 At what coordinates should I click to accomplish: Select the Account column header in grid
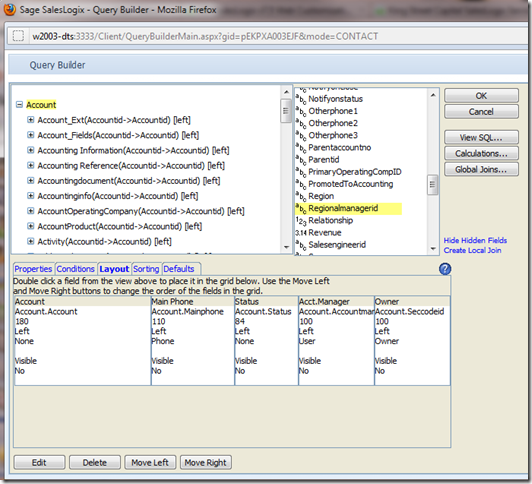82,302
